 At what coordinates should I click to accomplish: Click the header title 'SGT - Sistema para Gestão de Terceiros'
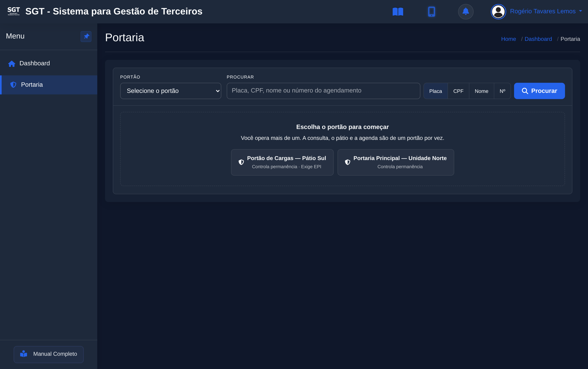(114, 11)
